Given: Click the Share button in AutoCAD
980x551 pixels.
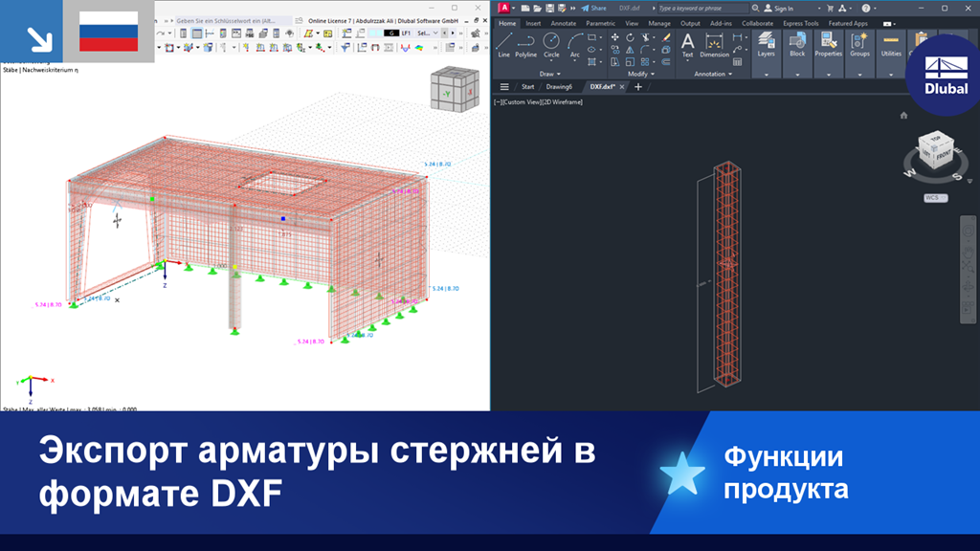Looking at the screenshot, I should pos(593,8).
